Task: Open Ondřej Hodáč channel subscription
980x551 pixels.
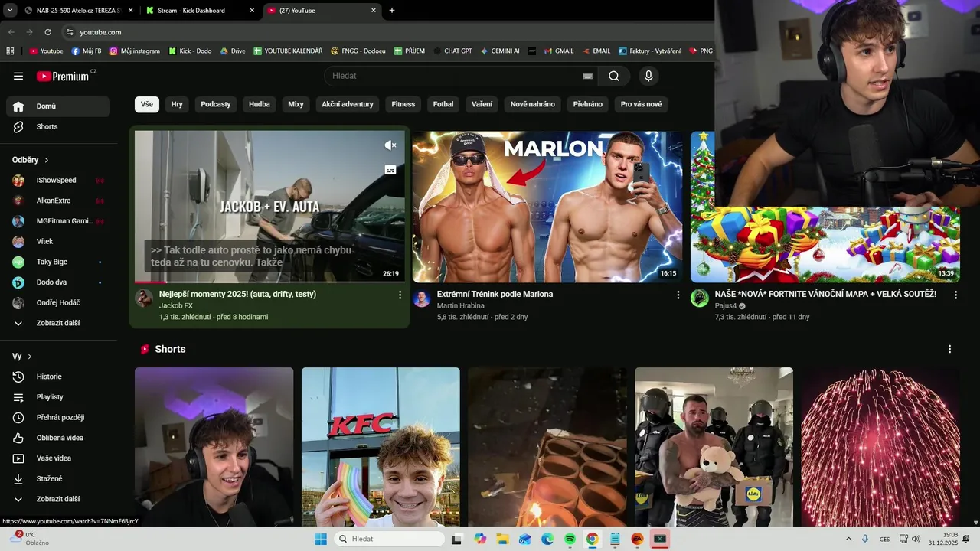Action: tap(58, 302)
